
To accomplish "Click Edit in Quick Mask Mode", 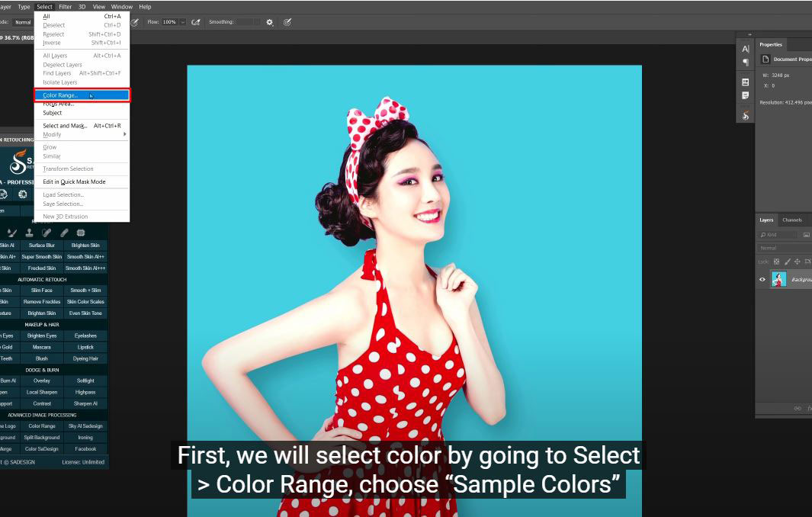I will click(74, 181).
